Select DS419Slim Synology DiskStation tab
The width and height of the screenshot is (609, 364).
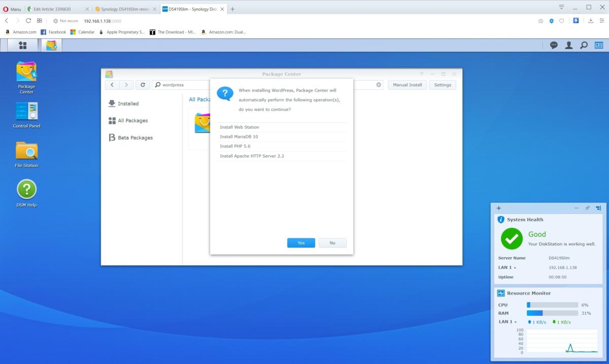point(193,9)
